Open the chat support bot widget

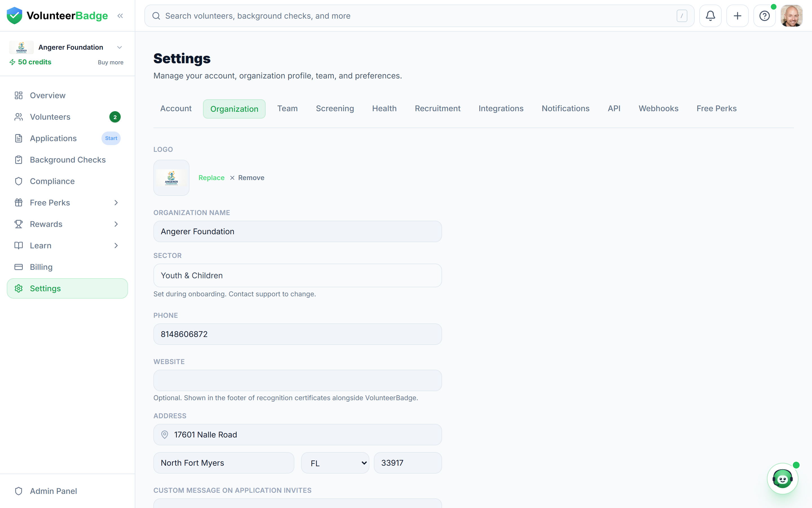(x=782, y=479)
